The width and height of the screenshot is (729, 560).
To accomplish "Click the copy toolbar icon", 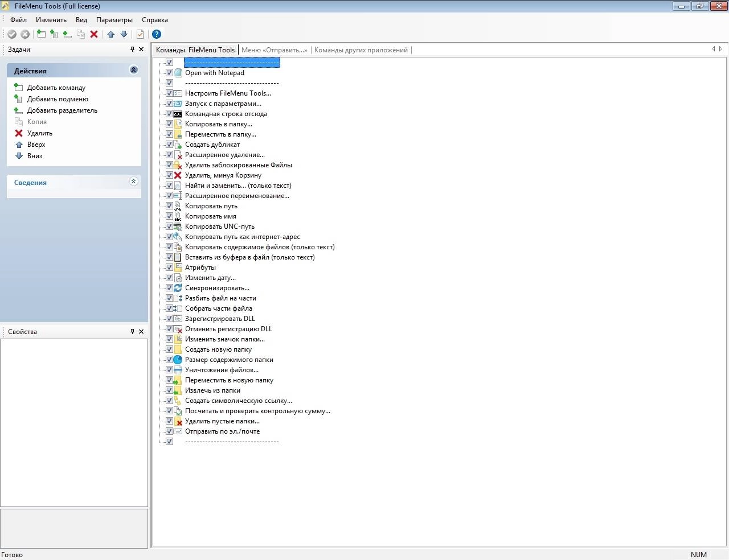I will pos(81,34).
